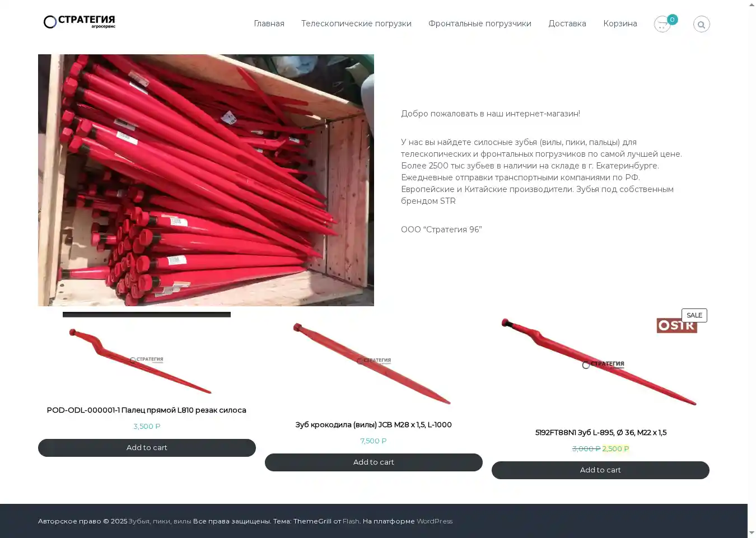Open the Корзина menu link

coord(620,24)
